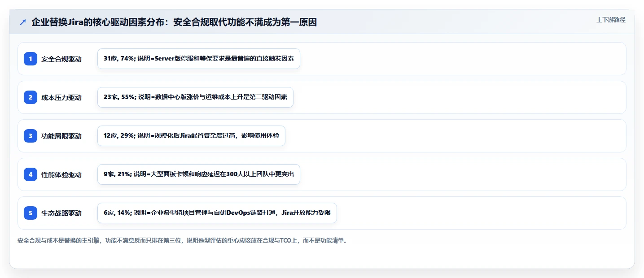Viewport: 644px width, 278px height.
Task: Click the 31家, 74% detail box
Action: click(x=198, y=59)
